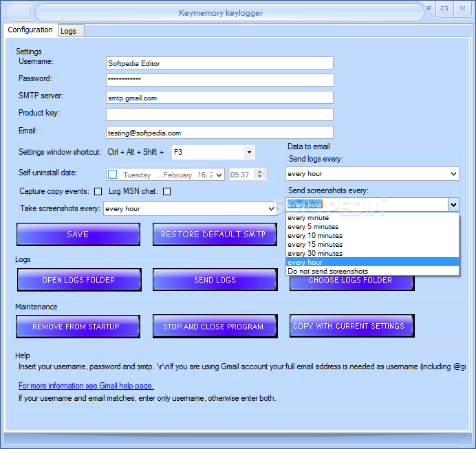This screenshot has width=476, height=449.
Task: Close the Keymemory keylogger window
Action: (x=462, y=8)
